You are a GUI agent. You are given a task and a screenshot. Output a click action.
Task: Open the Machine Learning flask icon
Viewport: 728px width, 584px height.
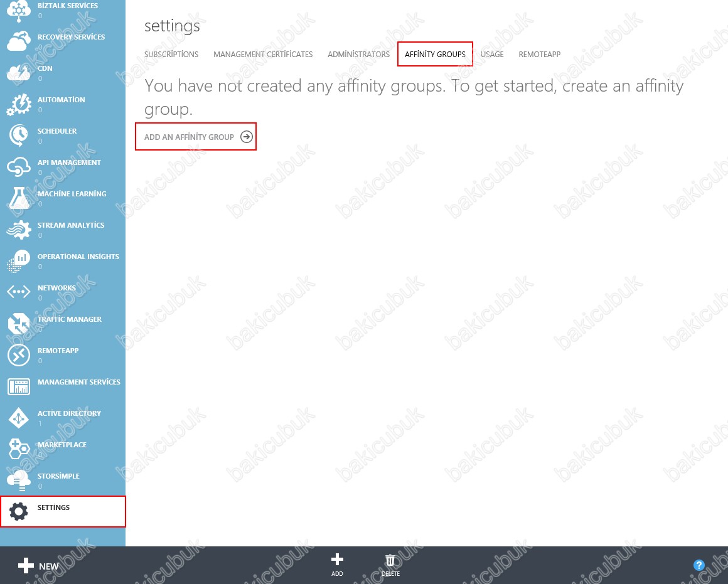[x=19, y=198]
